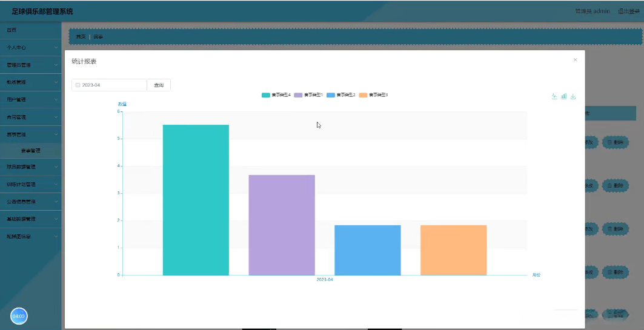Viewport: 644px width, 330px height.
Task: Expand 公告信息管理 chevron arrow
Action: [56, 202]
